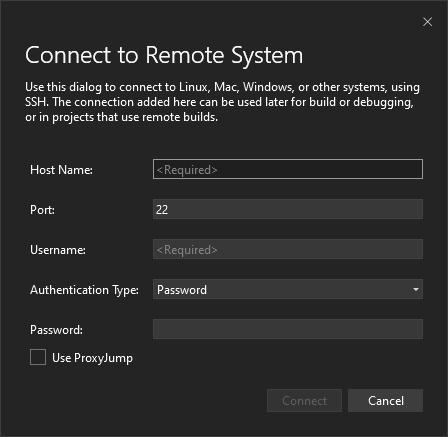The width and height of the screenshot is (448, 437).
Task: Select the Username text box
Action: point(288,249)
